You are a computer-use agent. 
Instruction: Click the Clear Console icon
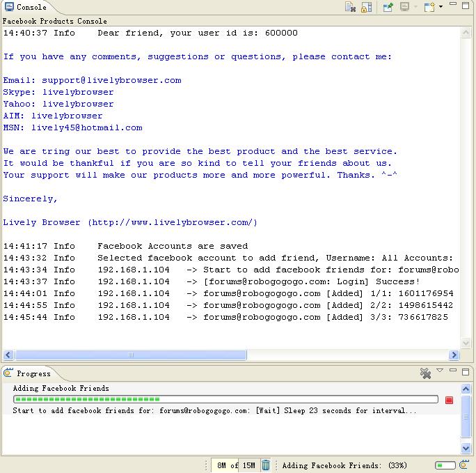(350, 7)
